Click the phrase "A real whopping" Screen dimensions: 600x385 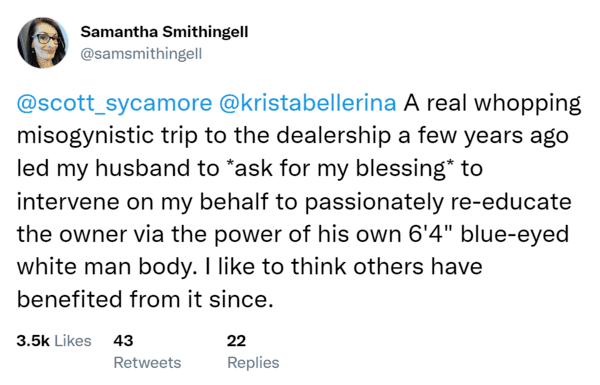(x=492, y=103)
